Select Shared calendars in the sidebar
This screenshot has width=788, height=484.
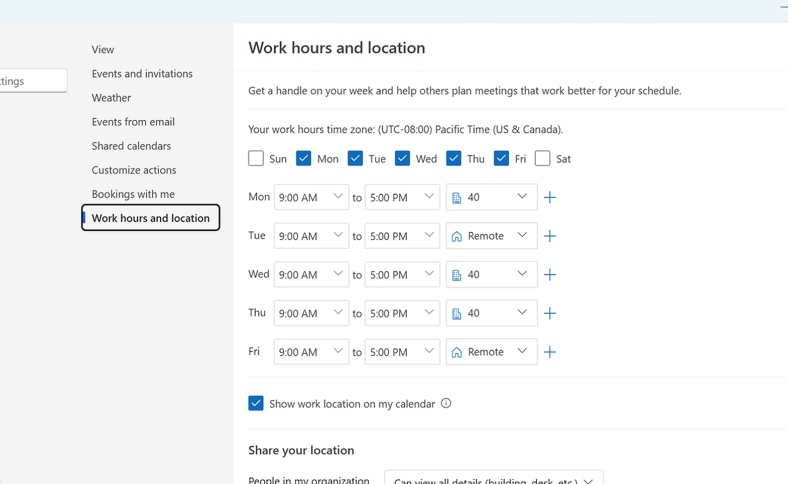131,146
